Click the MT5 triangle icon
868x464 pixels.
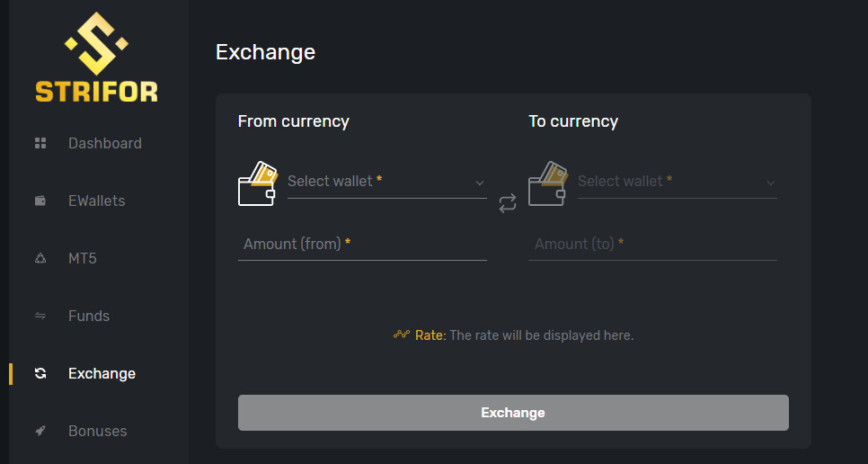coord(40,259)
